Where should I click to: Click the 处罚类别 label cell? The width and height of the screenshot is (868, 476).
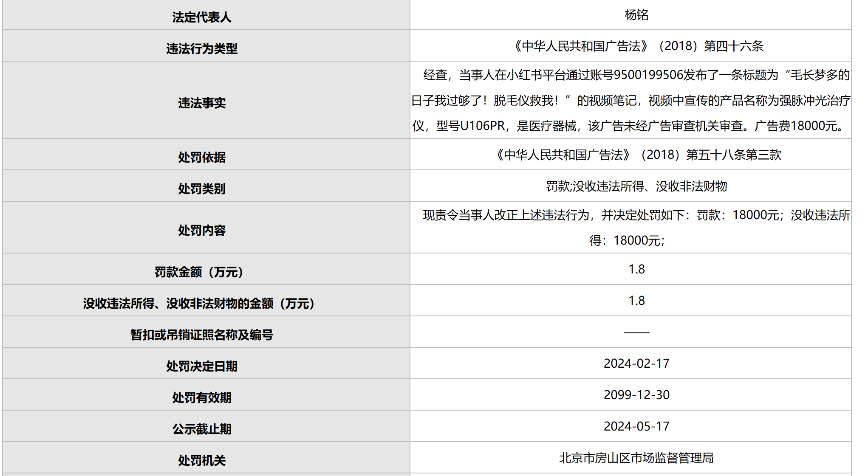[x=202, y=189]
